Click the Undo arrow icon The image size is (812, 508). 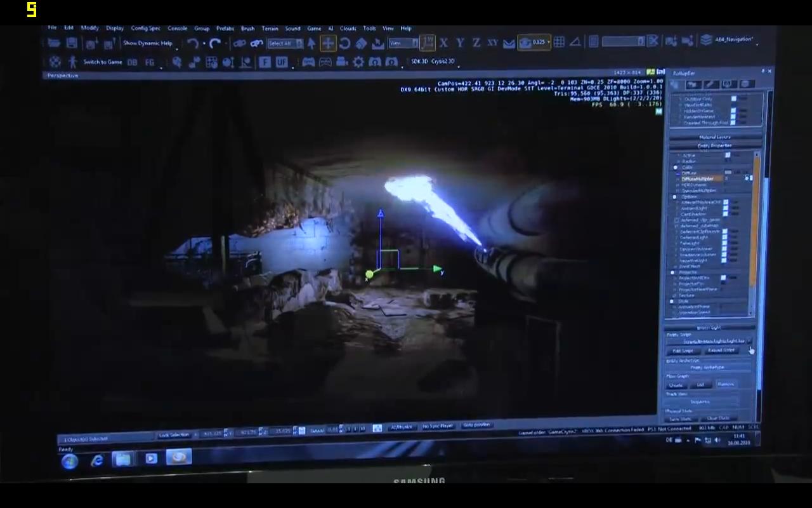click(193, 43)
